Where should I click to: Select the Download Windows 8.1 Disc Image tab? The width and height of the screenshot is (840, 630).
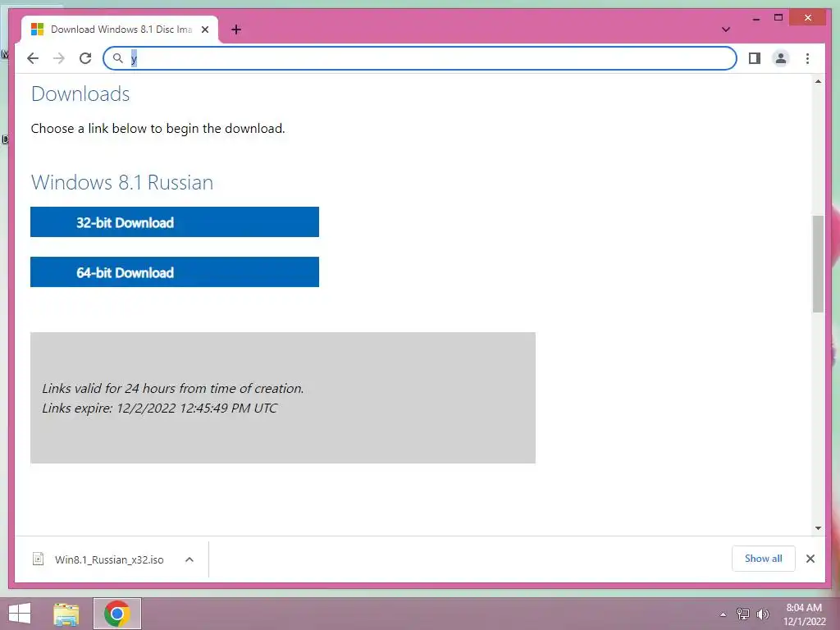point(120,30)
